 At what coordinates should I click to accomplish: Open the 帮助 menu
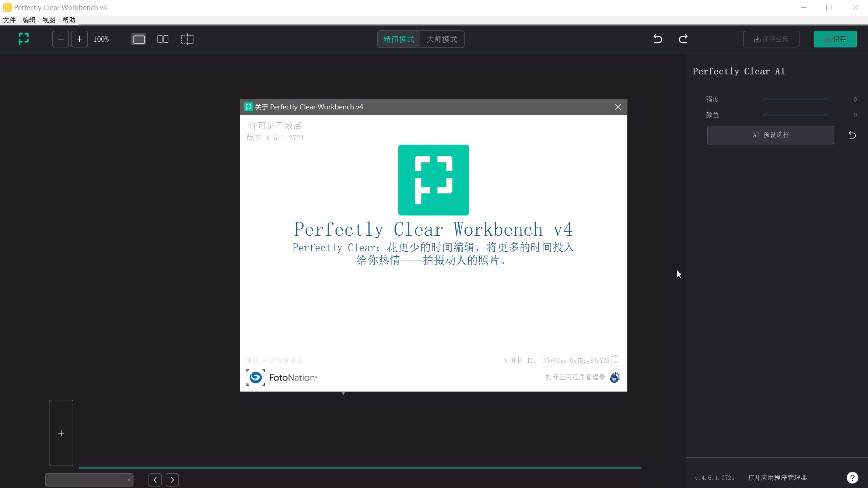pos(69,20)
